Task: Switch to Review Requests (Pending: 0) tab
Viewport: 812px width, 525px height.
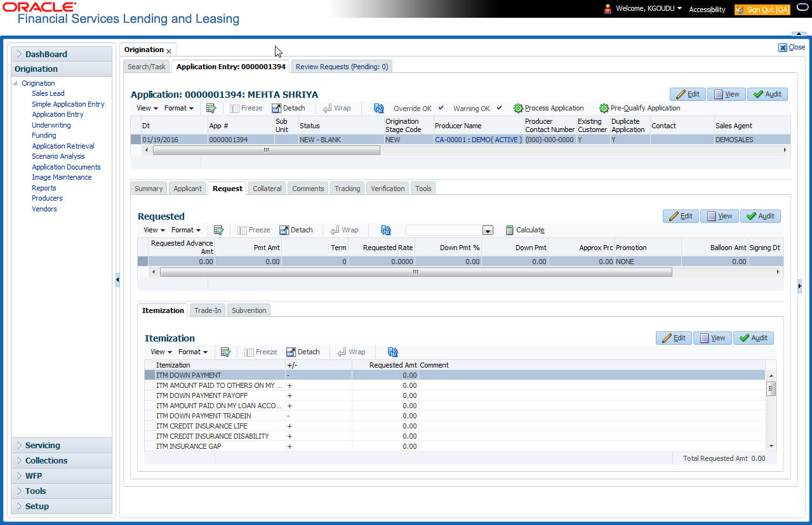Action: [x=342, y=66]
